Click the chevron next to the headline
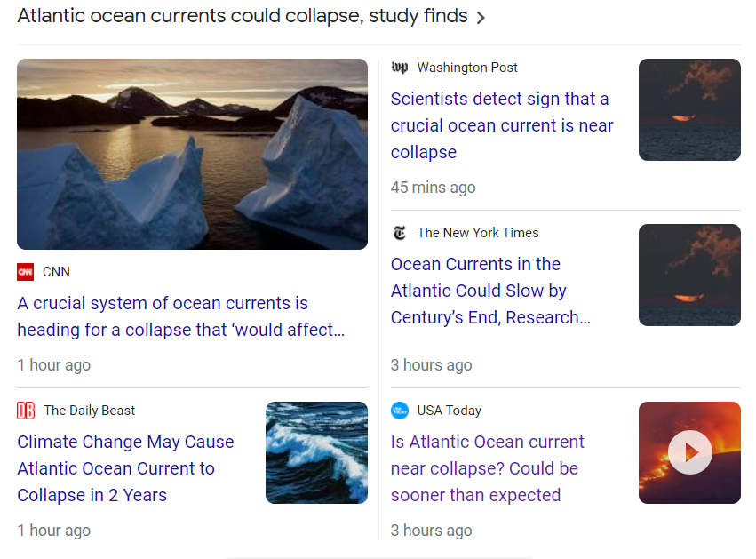Image resolution: width=756 pixels, height=559 pixels. coord(480,16)
